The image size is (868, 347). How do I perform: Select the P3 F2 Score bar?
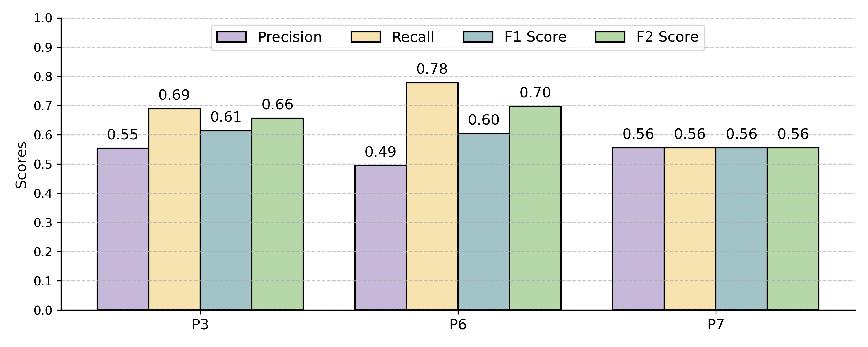277,214
